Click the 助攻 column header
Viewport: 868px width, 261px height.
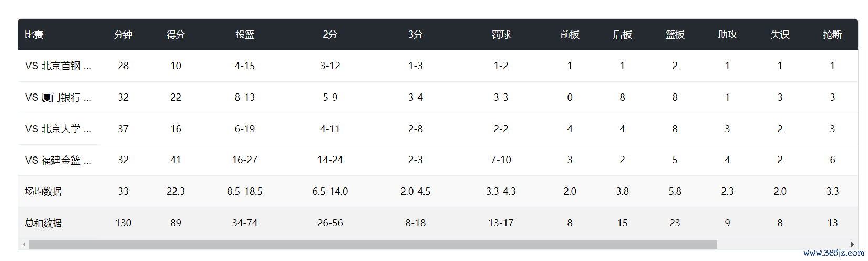point(727,35)
